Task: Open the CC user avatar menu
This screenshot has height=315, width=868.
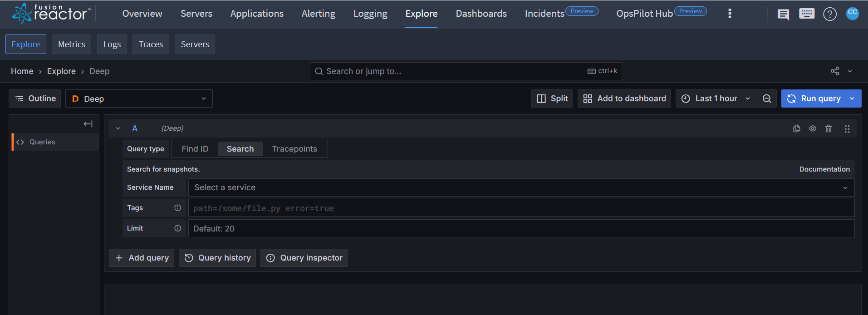Action: [853, 13]
